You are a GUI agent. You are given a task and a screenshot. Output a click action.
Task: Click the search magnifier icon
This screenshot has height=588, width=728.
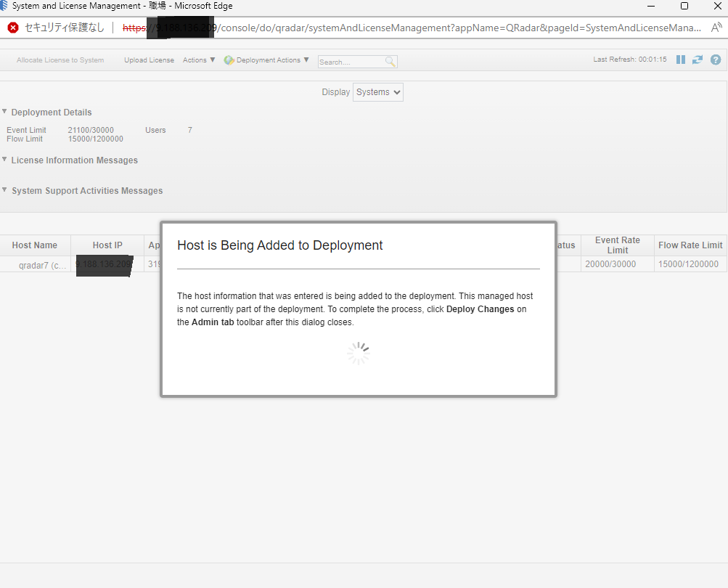point(390,61)
